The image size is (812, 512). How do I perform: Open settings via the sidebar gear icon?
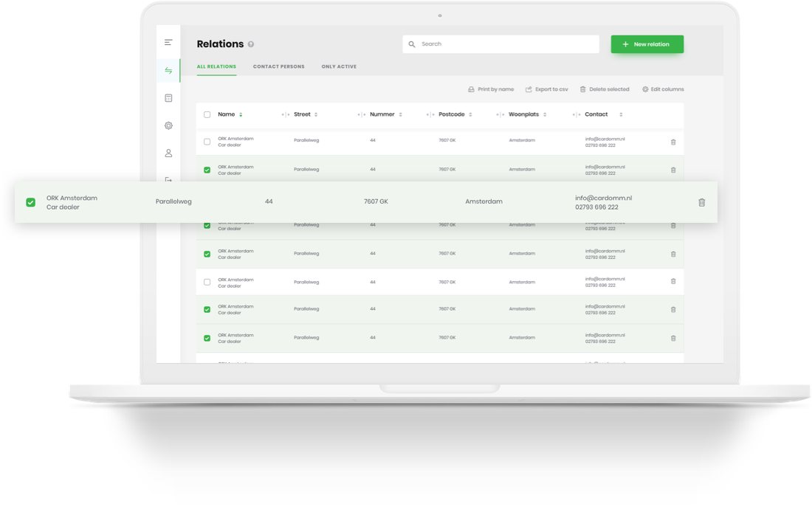coord(168,126)
